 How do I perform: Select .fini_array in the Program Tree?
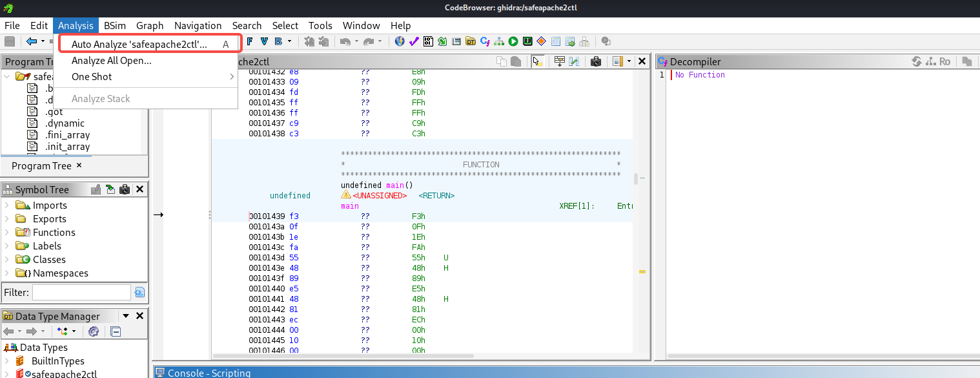pyautogui.click(x=67, y=134)
